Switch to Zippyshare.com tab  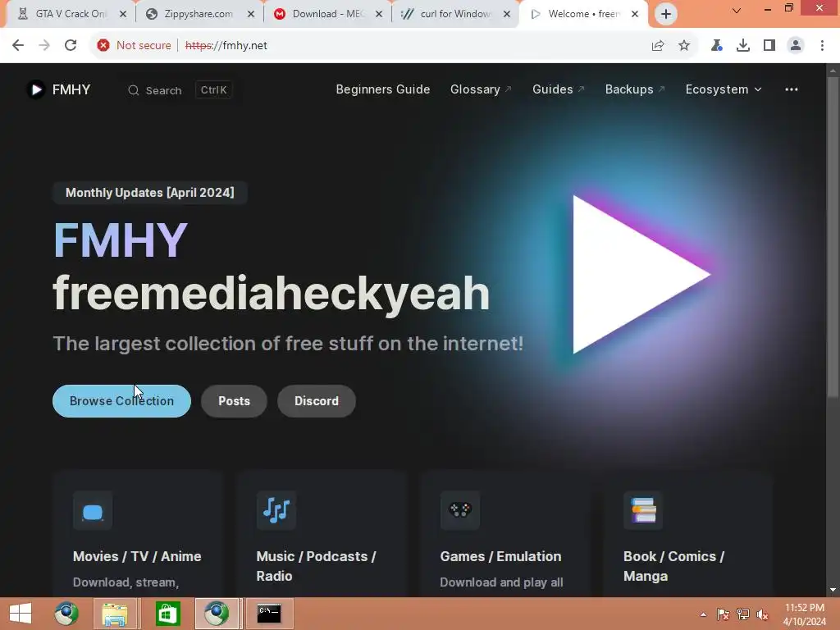pyautogui.click(x=199, y=14)
